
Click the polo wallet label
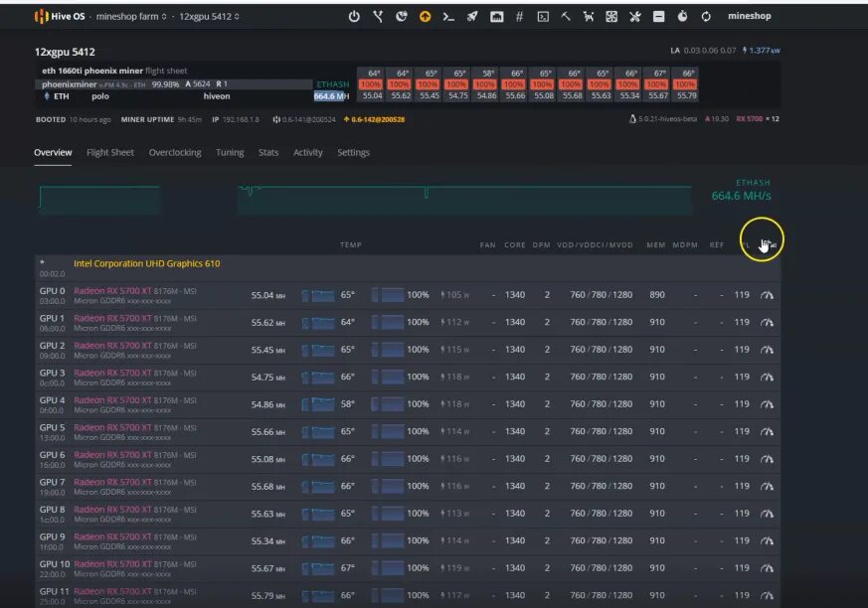click(x=100, y=96)
